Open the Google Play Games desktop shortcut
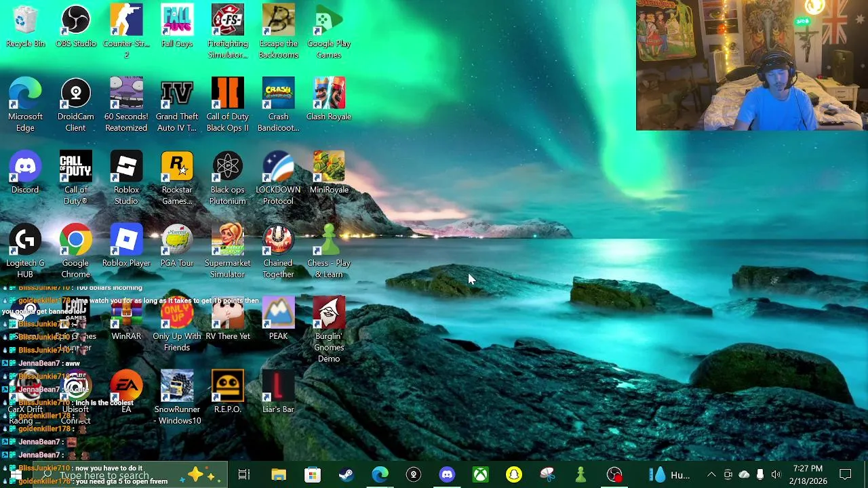The width and height of the screenshot is (868, 488). pos(329,32)
